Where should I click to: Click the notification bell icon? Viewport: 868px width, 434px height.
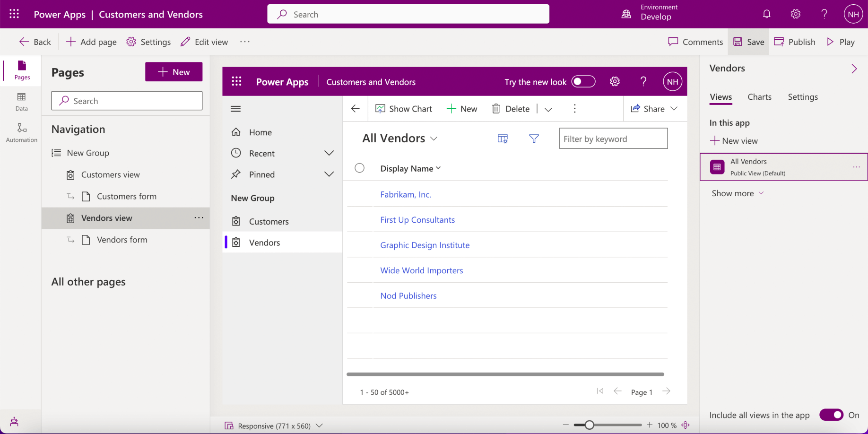[x=766, y=14]
